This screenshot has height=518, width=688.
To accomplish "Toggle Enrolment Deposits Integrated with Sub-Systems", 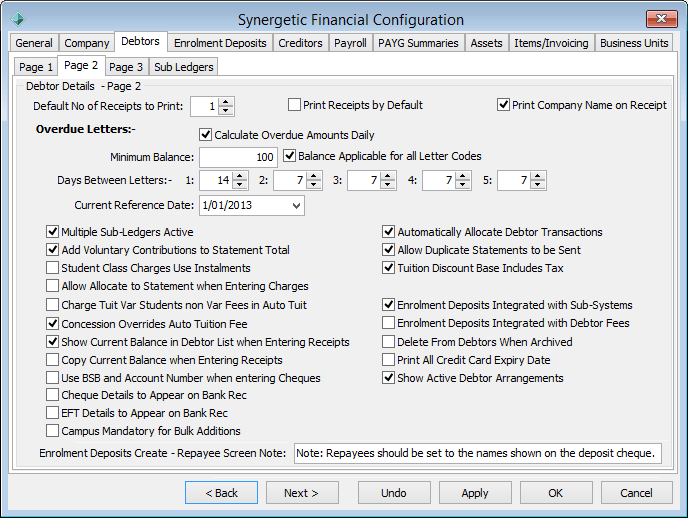I will [388, 304].
